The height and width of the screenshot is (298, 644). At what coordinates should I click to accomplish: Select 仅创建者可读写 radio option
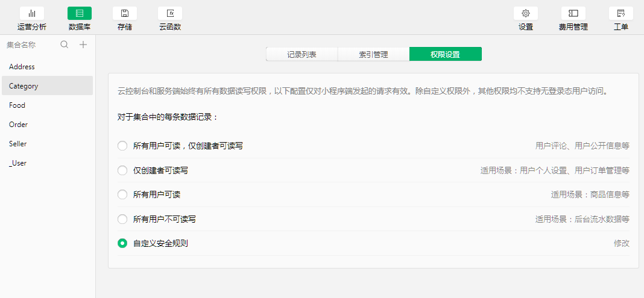point(122,170)
